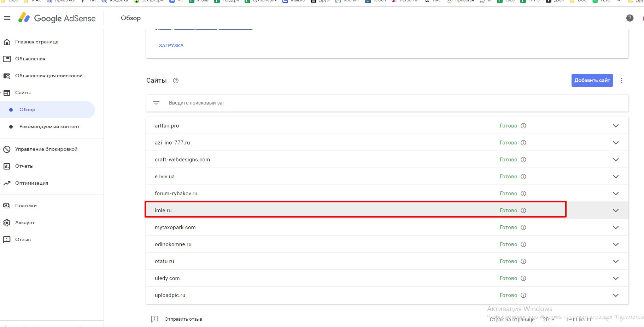Image resolution: width=644 pixels, height=327 pixels.
Task: Open Объявления using its sidebar icon
Action: click(x=7, y=59)
